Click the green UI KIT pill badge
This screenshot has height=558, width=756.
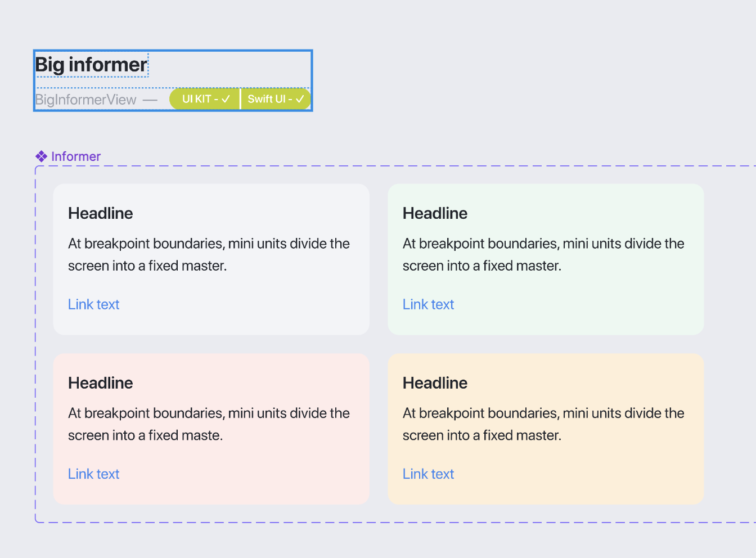204,98
